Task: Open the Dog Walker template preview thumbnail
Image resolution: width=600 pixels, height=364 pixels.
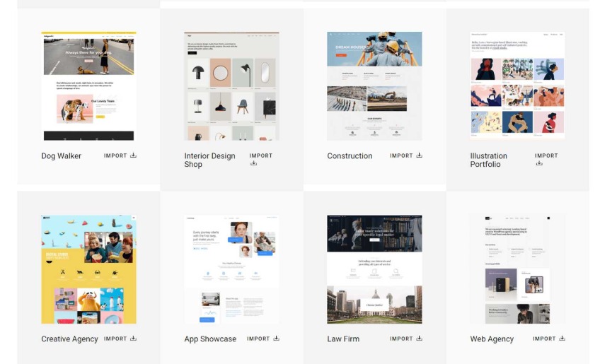Action: coord(88,86)
